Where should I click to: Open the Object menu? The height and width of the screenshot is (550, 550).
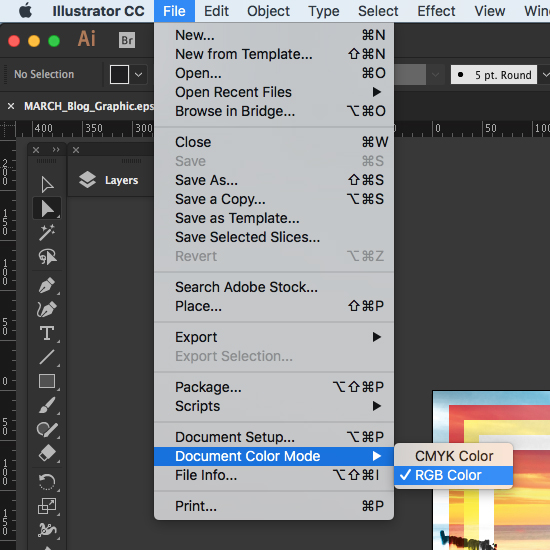(268, 11)
